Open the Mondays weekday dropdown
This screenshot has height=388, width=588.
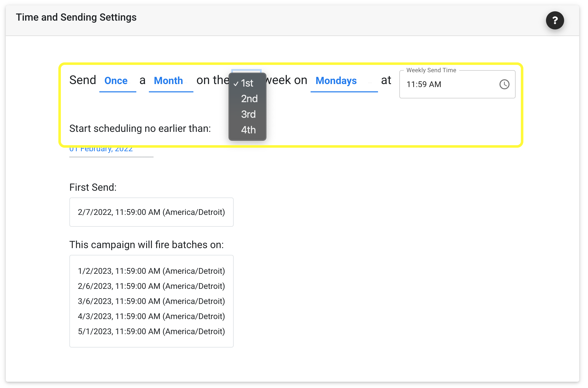pyautogui.click(x=344, y=81)
